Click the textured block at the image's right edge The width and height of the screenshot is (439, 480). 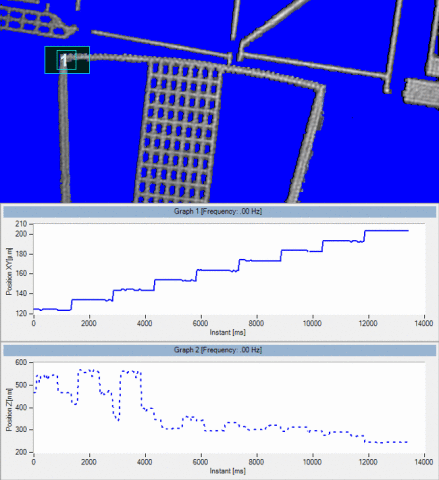tap(422, 93)
